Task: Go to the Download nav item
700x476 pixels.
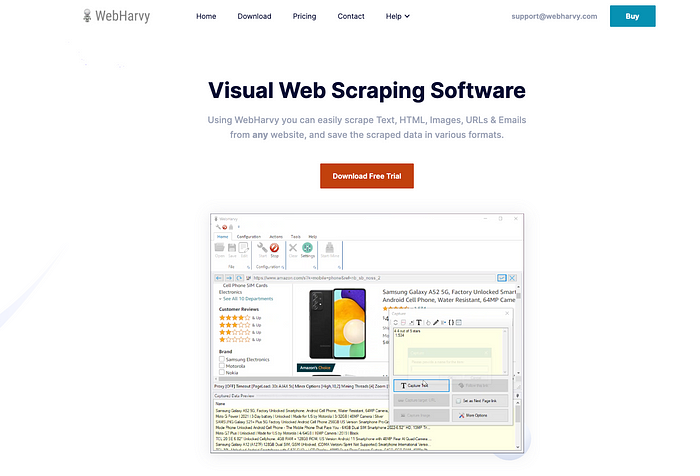Action: [254, 16]
